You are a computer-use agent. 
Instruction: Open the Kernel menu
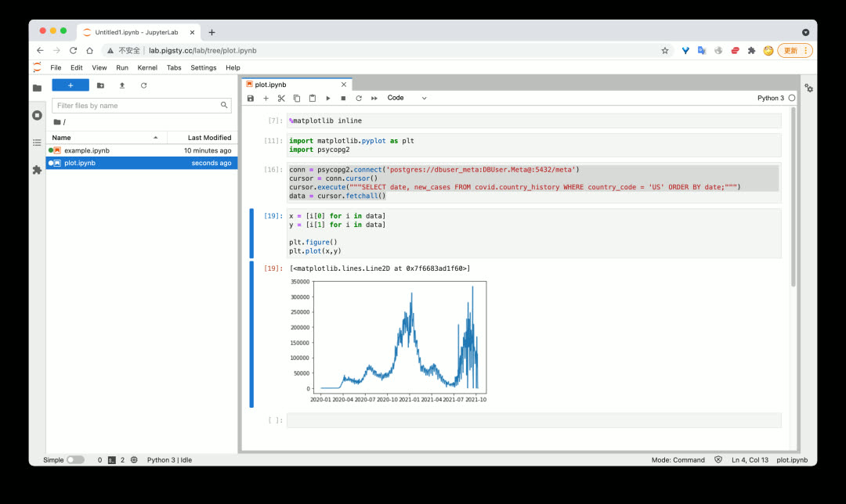pyautogui.click(x=147, y=67)
